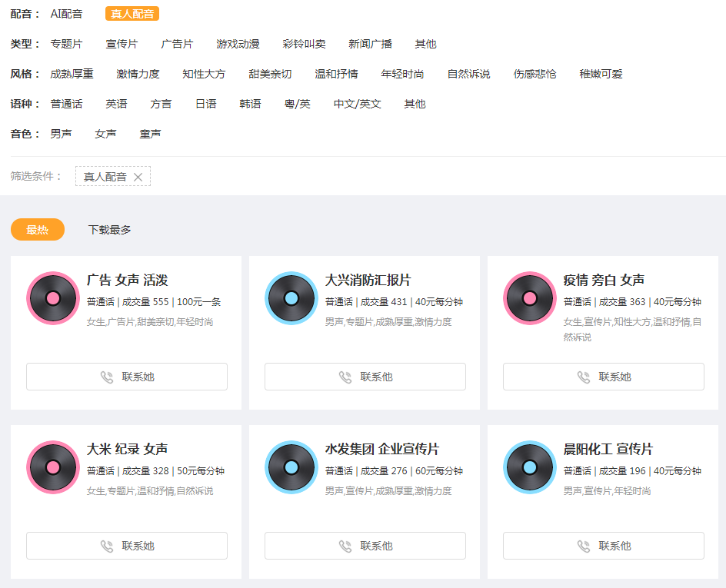
Task: Play the 大兴消防汇报片 vinyl record icon
Action: [x=291, y=298]
